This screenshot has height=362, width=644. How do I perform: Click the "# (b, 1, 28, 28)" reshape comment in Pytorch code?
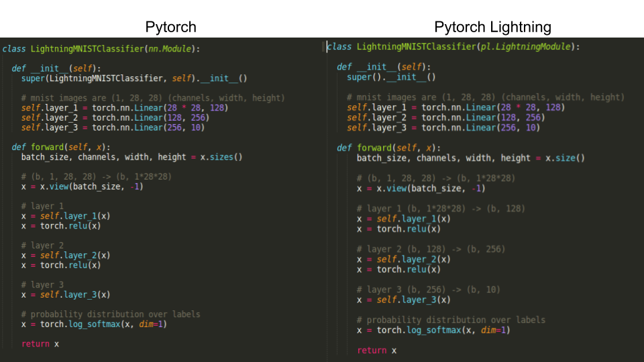(97, 177)
